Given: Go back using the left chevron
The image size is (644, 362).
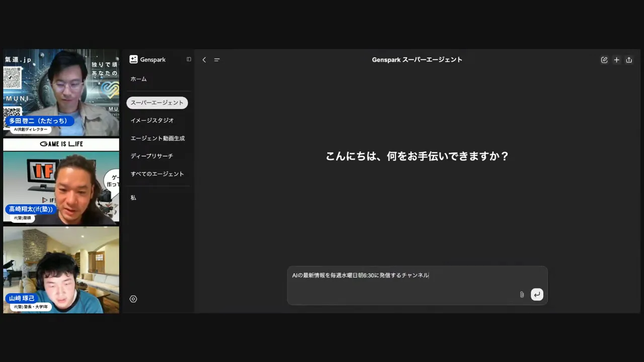Looking at the screenshot, I should coord(204,59).
